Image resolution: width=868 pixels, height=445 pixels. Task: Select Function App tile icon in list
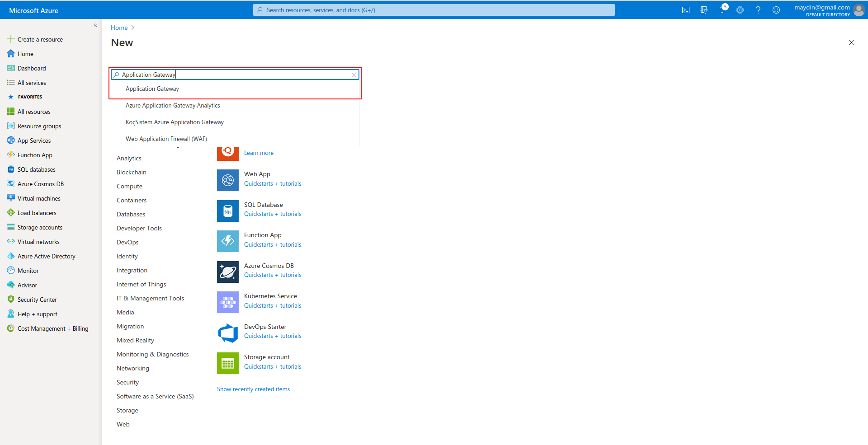click(228, 241)
